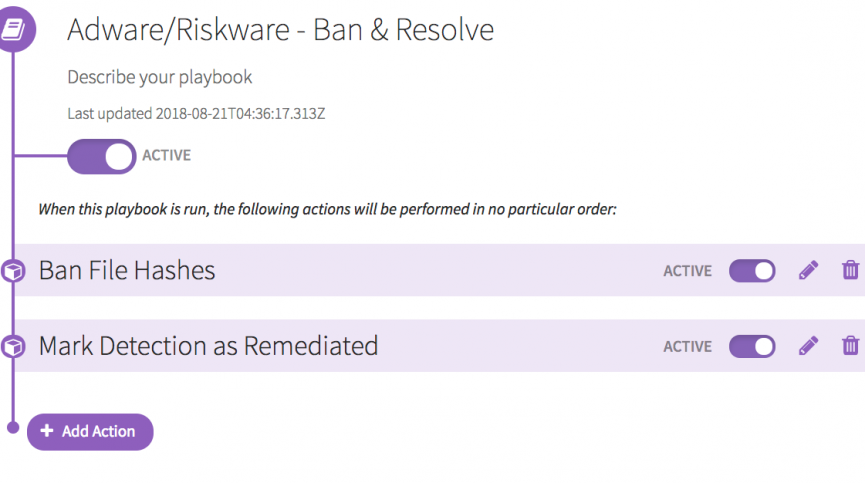Viewport: 865px width, 483px height.
Task: Click the playbook book icon
Action: 13,30
